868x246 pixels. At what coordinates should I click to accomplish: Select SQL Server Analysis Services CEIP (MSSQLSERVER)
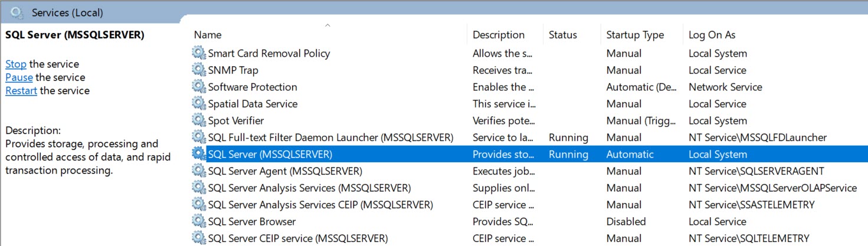pyautogui.click(x=320, y=205)
